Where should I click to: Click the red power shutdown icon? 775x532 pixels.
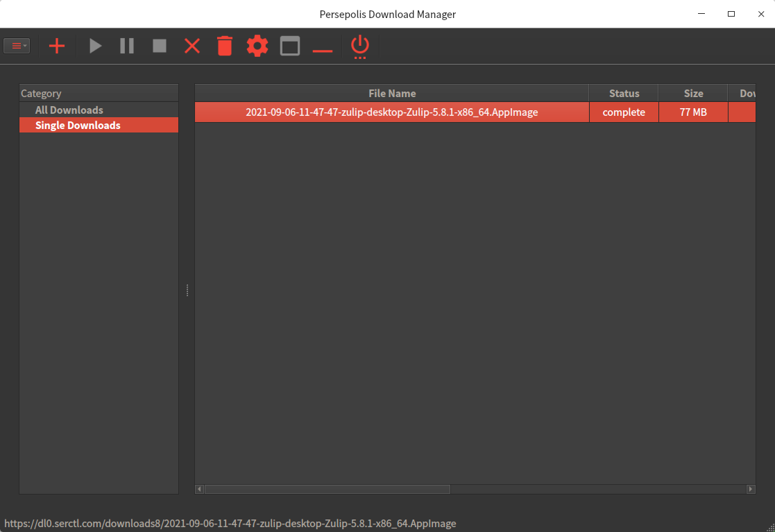(x=360, y=46)
